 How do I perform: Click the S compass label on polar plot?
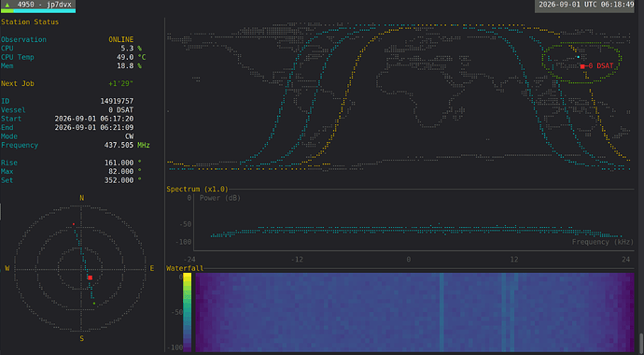[81, 338]
